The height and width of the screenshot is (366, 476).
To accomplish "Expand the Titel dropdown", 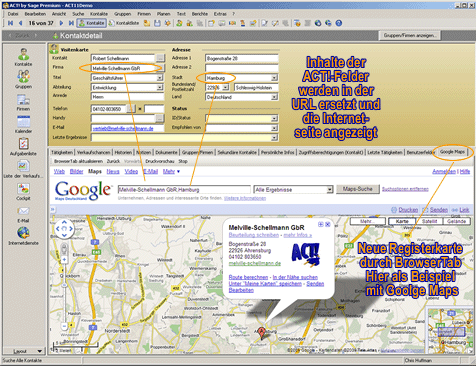I will 160,78.
